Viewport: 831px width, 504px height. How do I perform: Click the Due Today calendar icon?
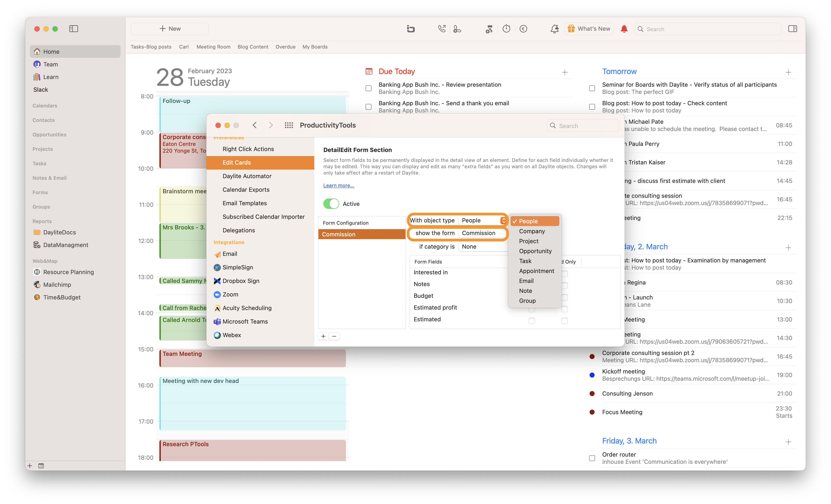[369, 72]
